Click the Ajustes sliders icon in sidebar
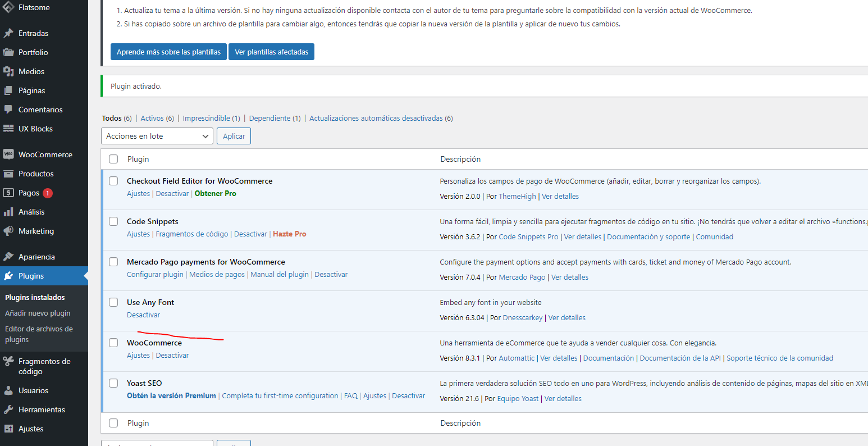Image resolution: width=868 pixels, height=446 pixels. pos(8,429)
